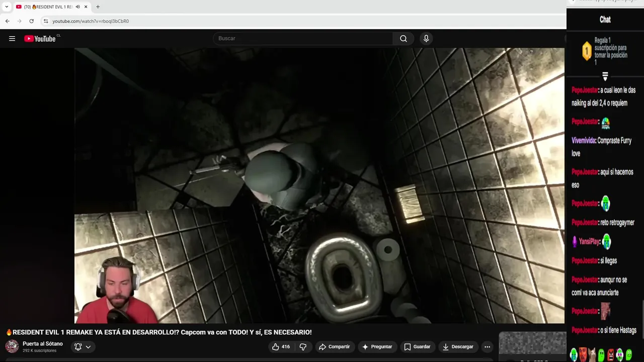Click the youtube.com URL address bar

pos(91,21)
